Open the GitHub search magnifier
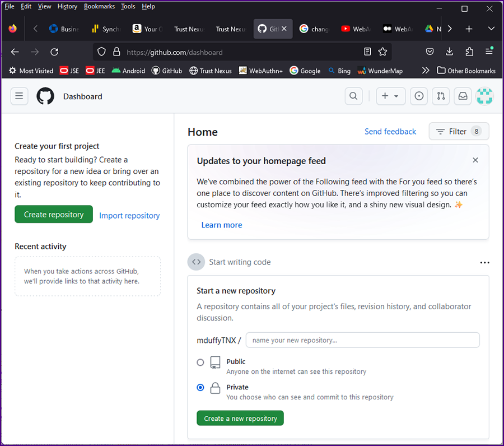This screenshot has height=446, width=504. [353, 96]
